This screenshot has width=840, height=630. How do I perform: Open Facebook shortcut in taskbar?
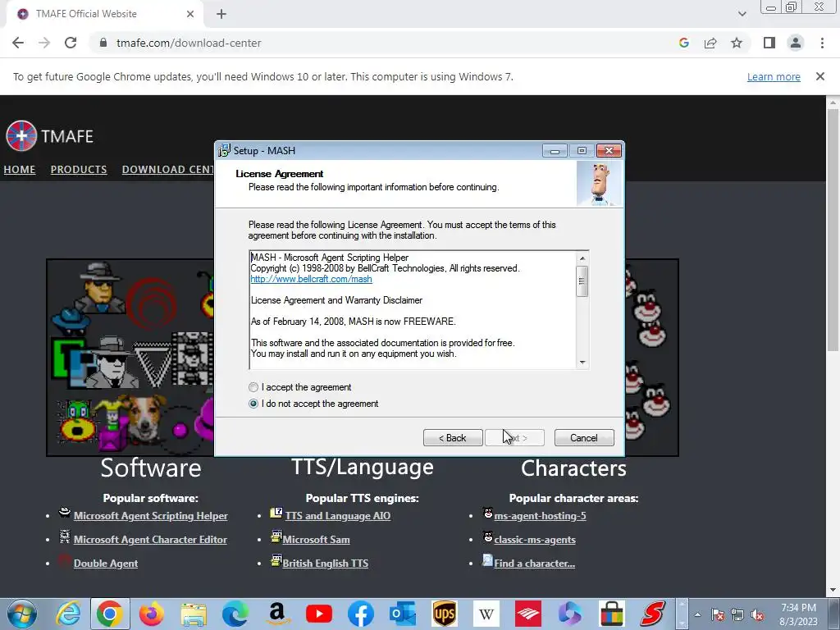point(361,614)
